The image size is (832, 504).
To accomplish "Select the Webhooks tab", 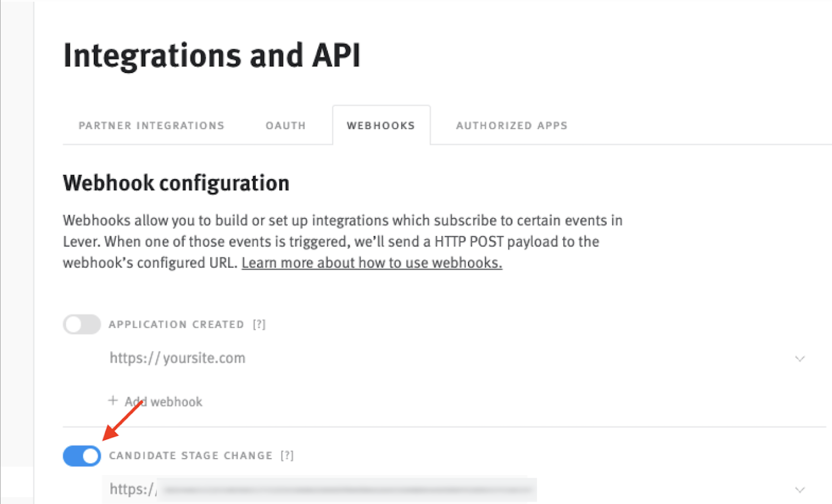I will pyautogui.click(x=381, y=126).
